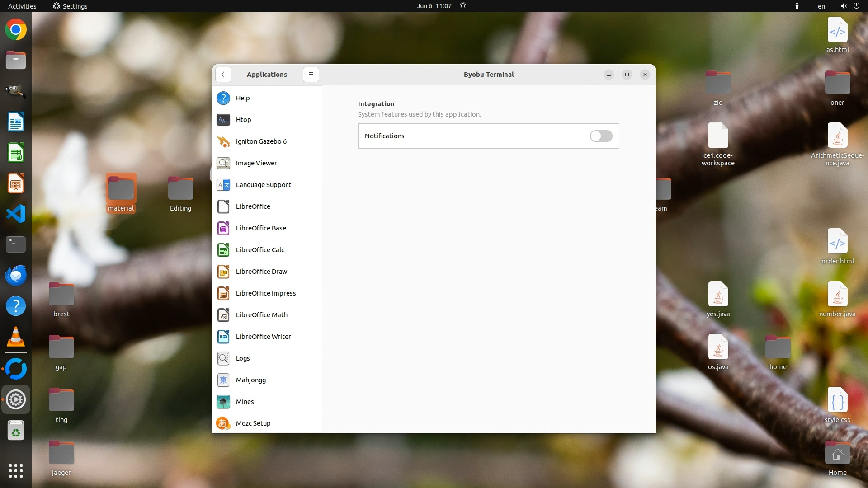The image size is (868, 488).
Task: Open the hamburger menu in Applications panel
Action: pyautogui.click(x=311, y=75)
